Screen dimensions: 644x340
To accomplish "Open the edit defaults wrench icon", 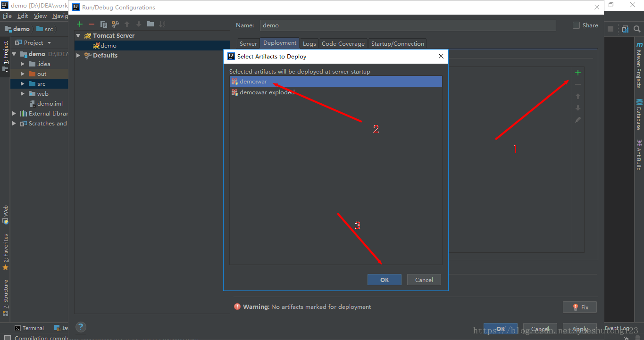I will pos(115,24).
